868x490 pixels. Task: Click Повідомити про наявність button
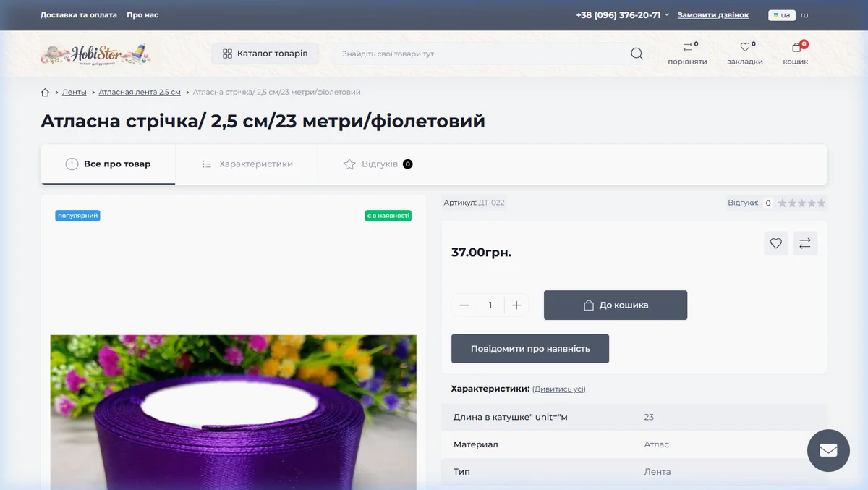tap(530, 349)
